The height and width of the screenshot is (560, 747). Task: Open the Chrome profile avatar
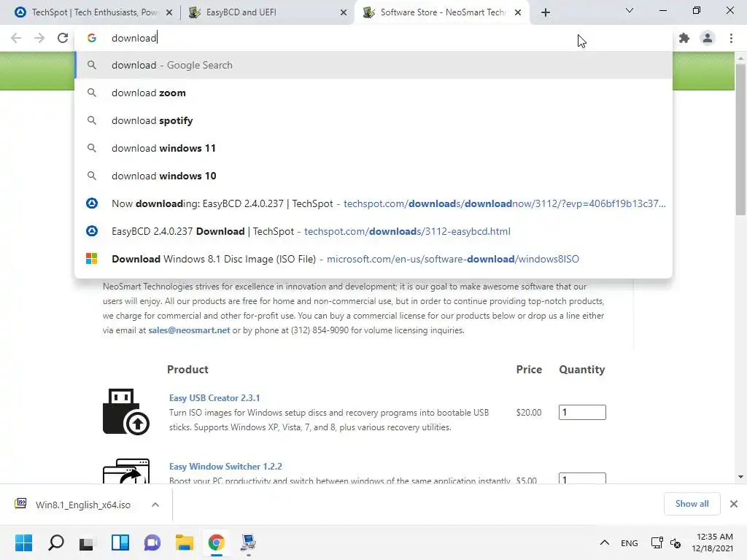pos(708,38)
